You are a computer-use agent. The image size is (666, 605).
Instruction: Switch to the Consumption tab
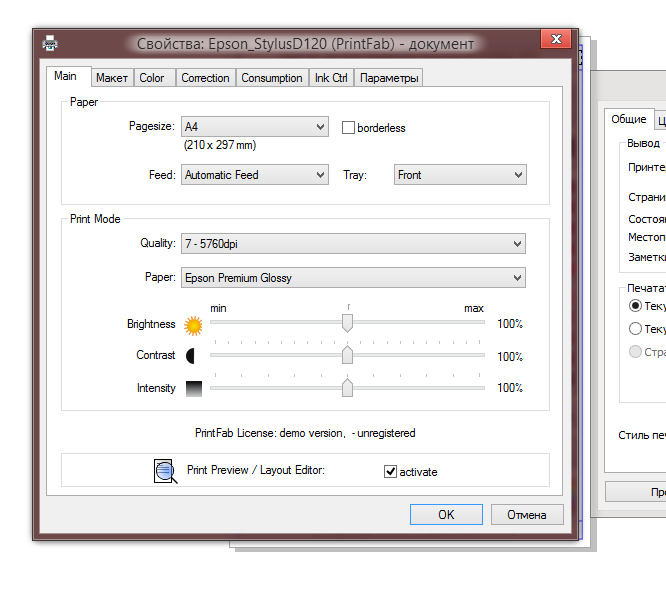272,78
